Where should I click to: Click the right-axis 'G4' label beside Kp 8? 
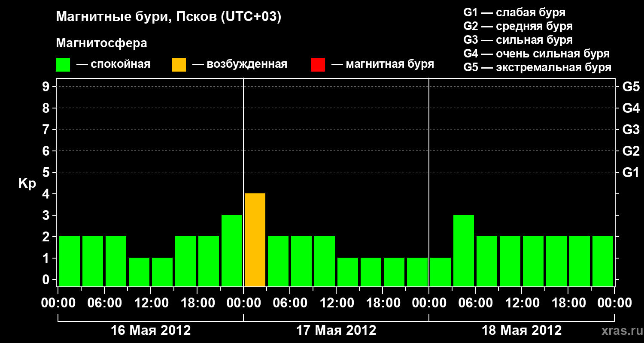(x=631, y=108)
